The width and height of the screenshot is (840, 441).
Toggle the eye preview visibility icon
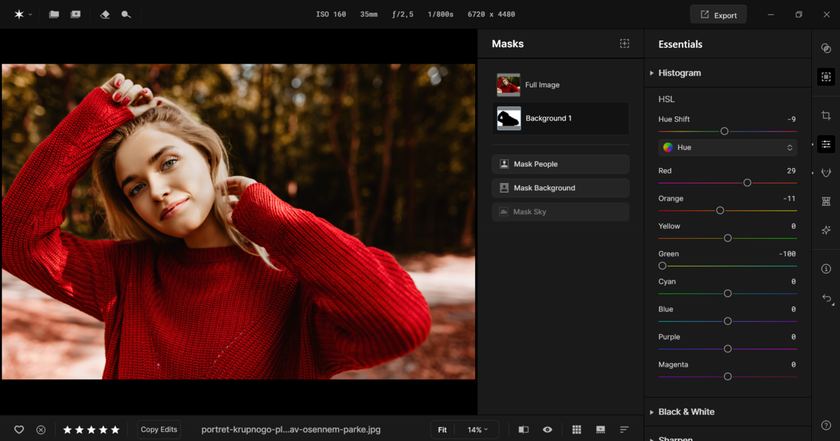[547, 430]
